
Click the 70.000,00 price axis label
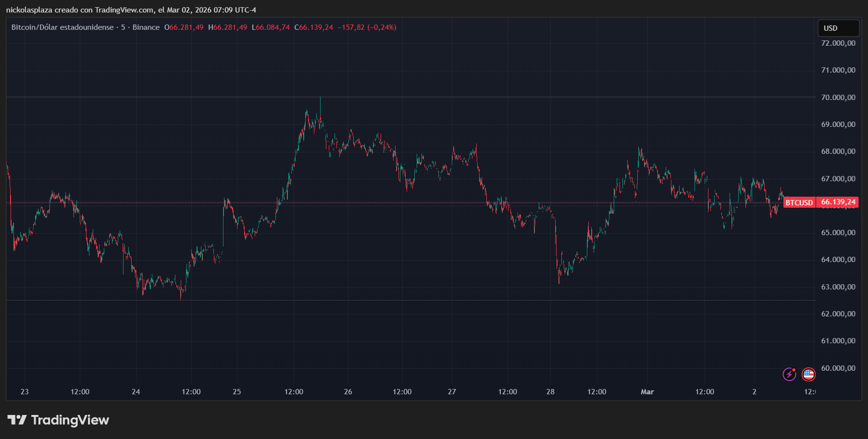(x=838, y=98)
